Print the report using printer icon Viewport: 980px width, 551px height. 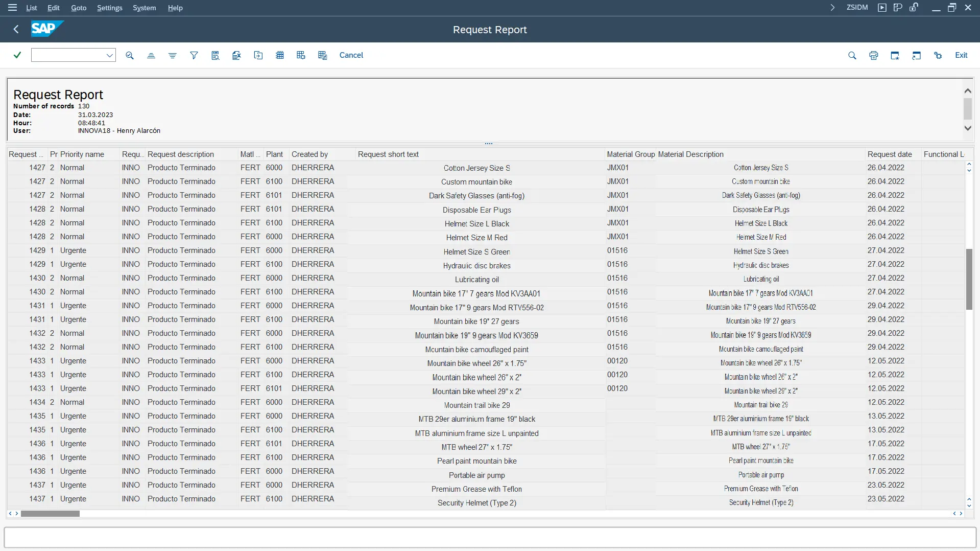(x=874, y=55)
